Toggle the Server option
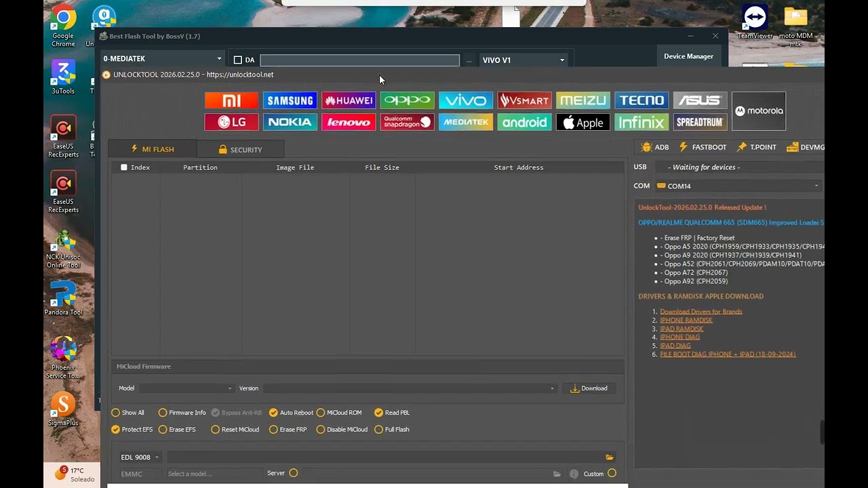 coord(293,473)
